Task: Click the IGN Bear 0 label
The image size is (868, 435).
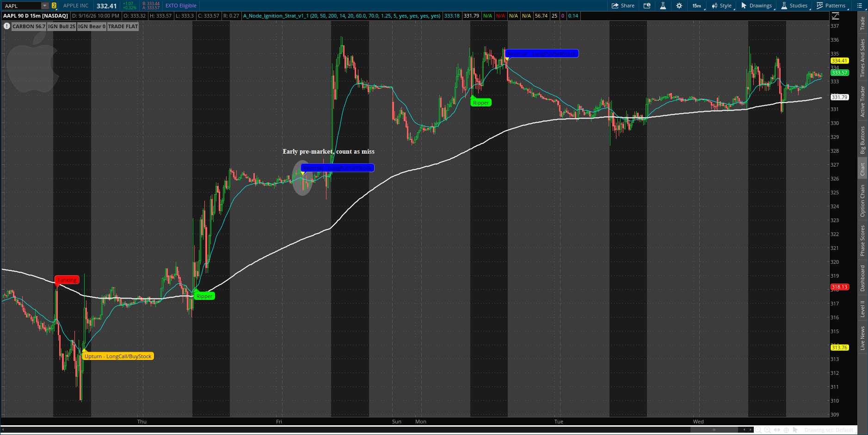Action: click(92, 26)
